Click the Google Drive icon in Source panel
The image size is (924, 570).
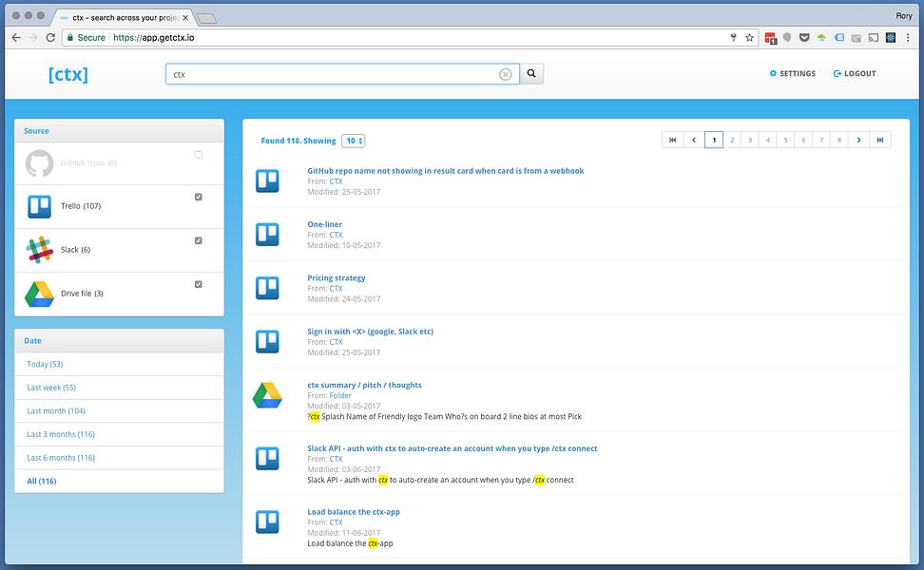(40, 294)
